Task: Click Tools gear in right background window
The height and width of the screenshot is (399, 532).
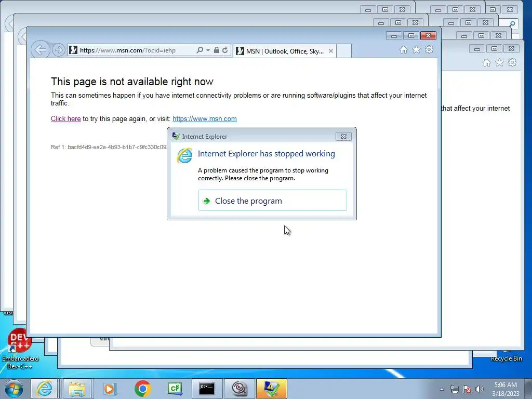Action: pyautogui.click(x=512, y=63)
